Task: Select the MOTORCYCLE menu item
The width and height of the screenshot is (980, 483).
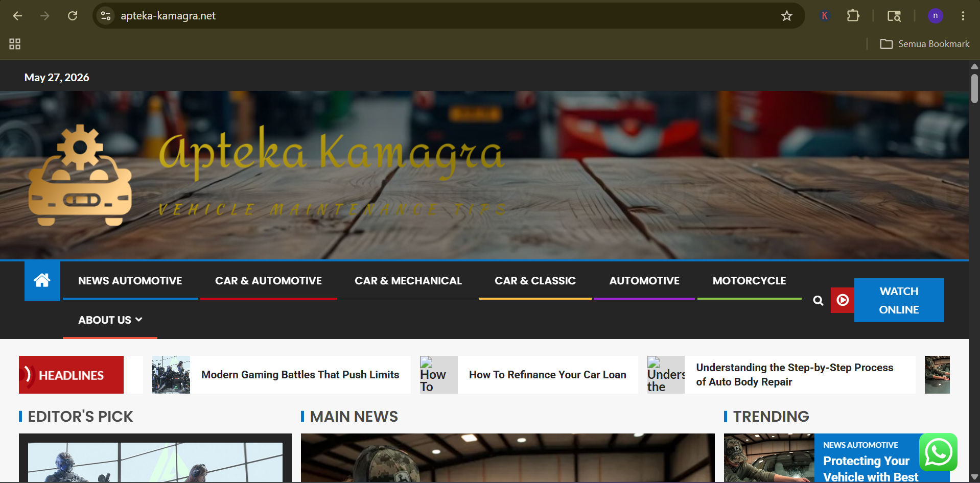Action: click(749, 281)
